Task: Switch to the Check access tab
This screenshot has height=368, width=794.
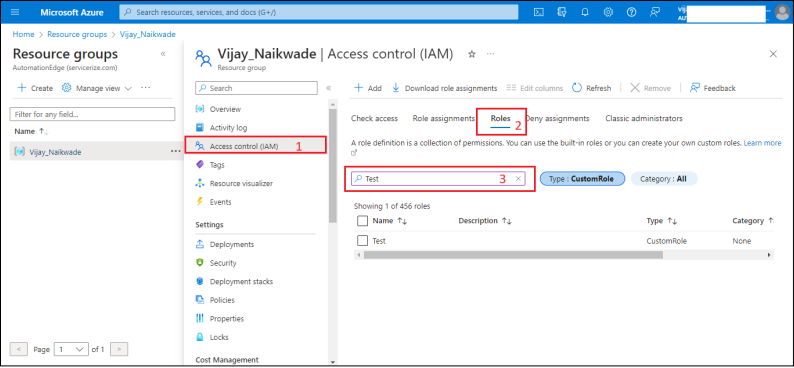Action: click(374, 118)
